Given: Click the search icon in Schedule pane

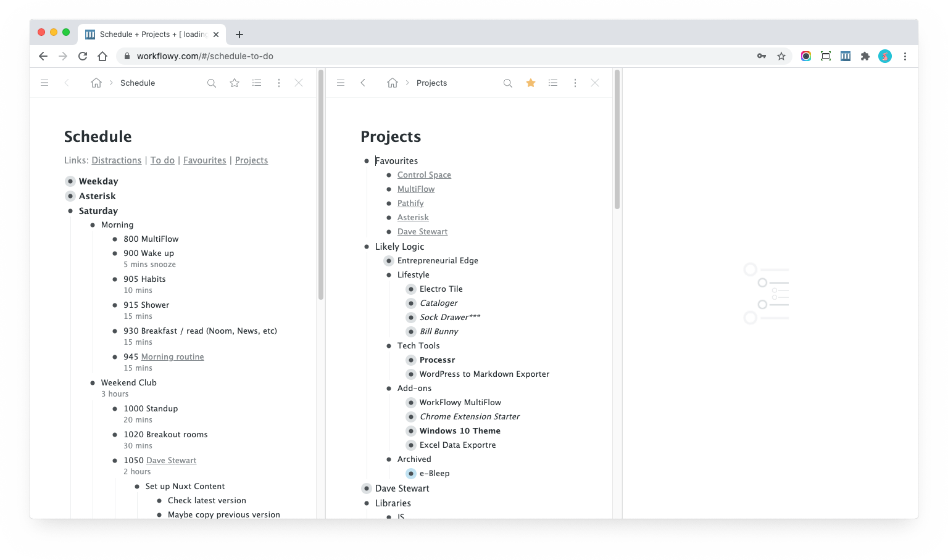Looking at the screenshot, I should click(x=212, y=83).
